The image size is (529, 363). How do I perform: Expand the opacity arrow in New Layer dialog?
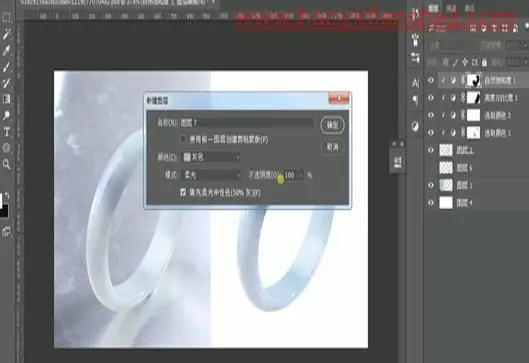[301, 175]
